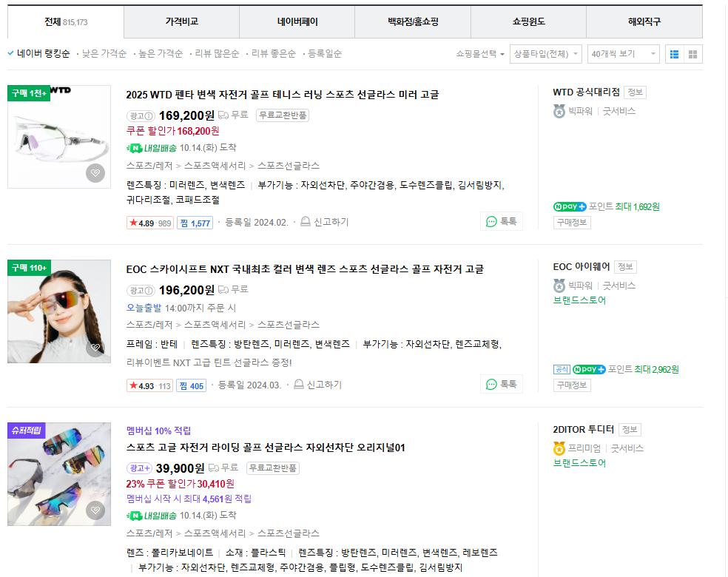Sort by 낮은 가격순
This screenshot has height=577, width=728.
[x=104, y=53]
